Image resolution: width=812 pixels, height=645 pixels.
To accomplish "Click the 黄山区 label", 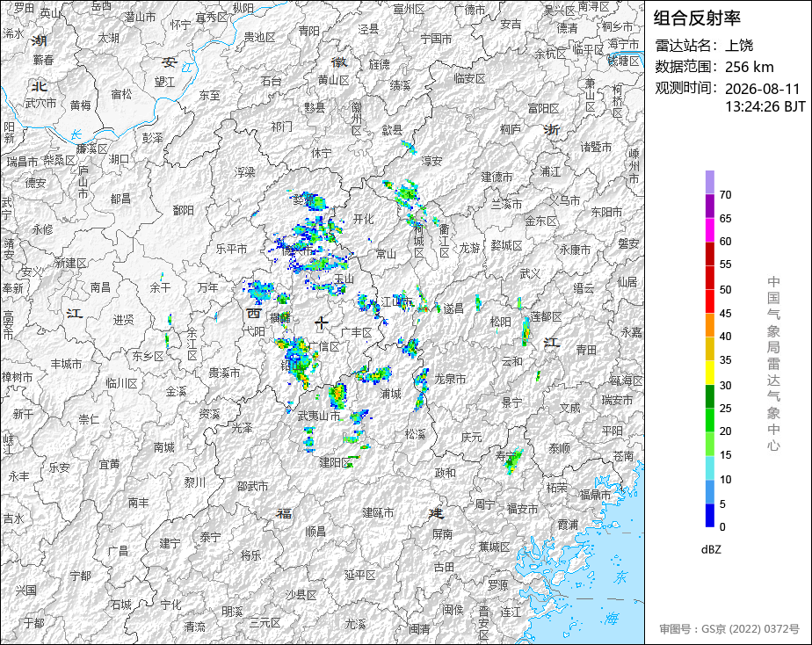I will pos(334,80).
